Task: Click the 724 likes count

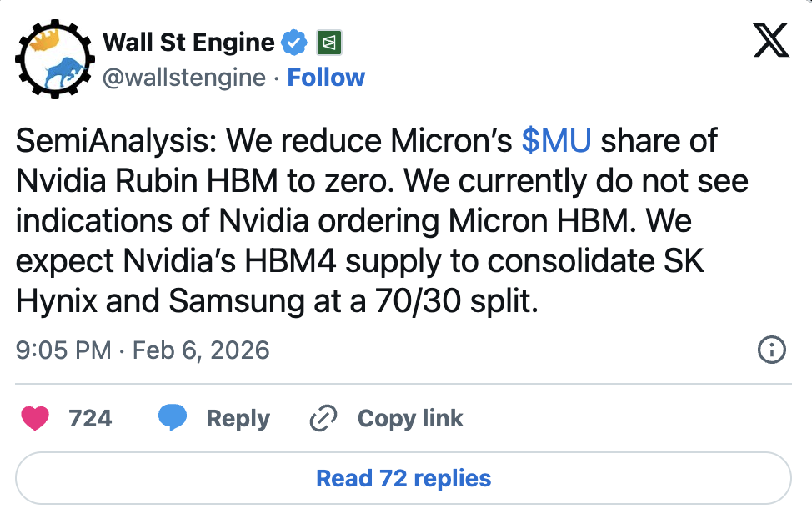Action: (90, 418)
